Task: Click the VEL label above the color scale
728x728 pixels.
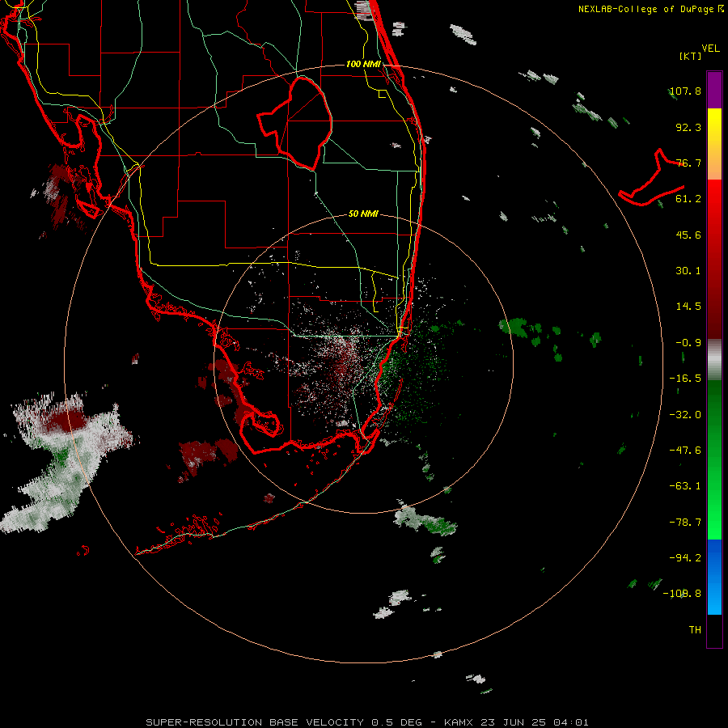Action: tap(710, 49)
